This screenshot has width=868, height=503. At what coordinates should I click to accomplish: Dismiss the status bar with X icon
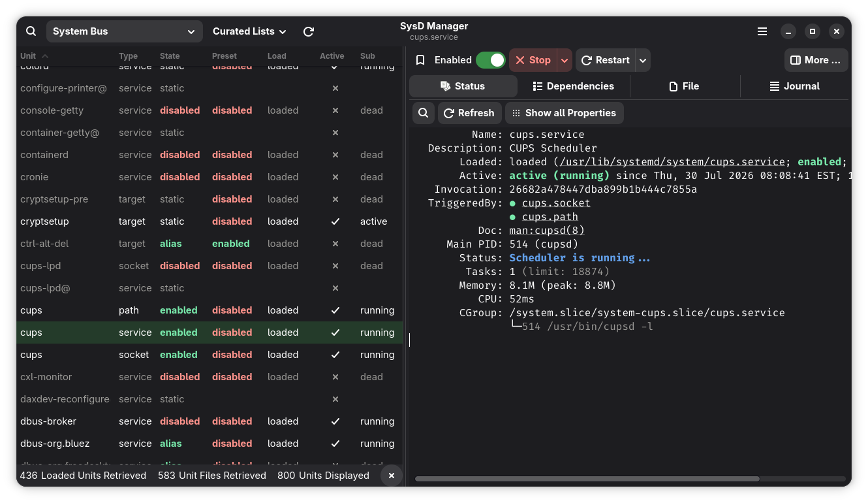pyautogui.click(x=392, y=476)
